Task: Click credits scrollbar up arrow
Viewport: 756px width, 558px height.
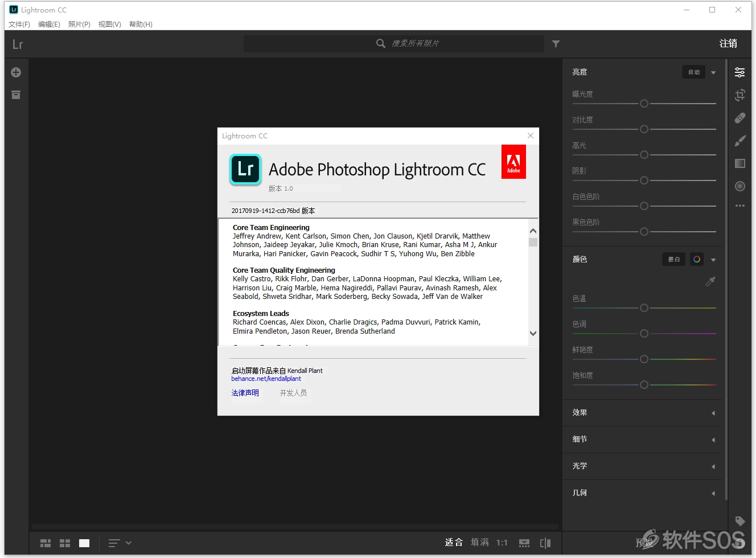Action: (533, 231)
